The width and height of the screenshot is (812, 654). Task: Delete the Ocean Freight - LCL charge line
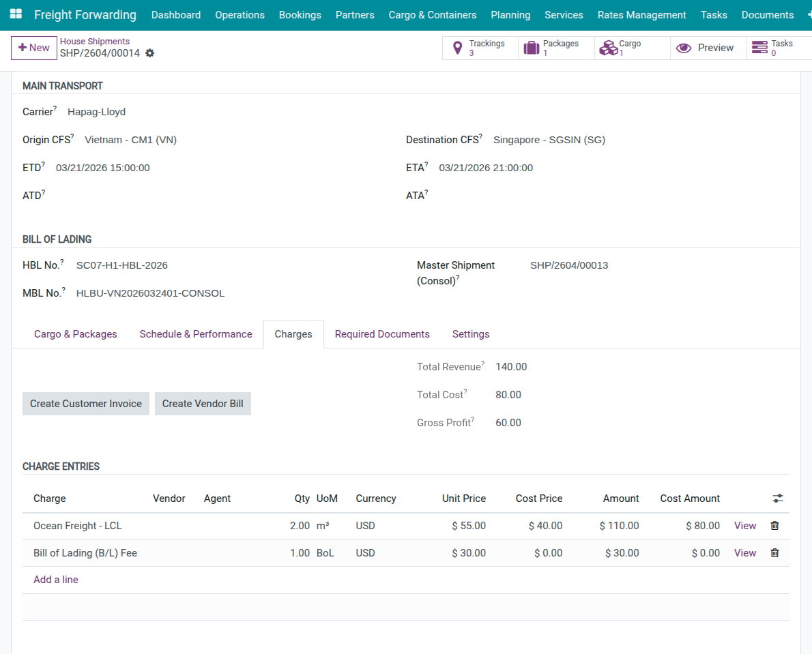774,526
